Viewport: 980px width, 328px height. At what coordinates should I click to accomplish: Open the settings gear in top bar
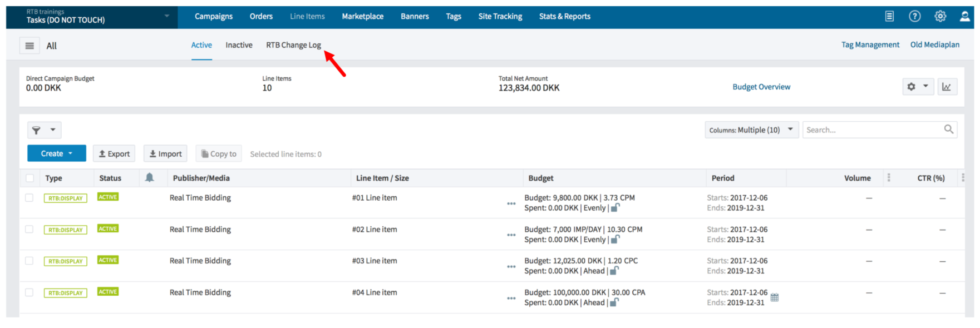tap(940, 16)
